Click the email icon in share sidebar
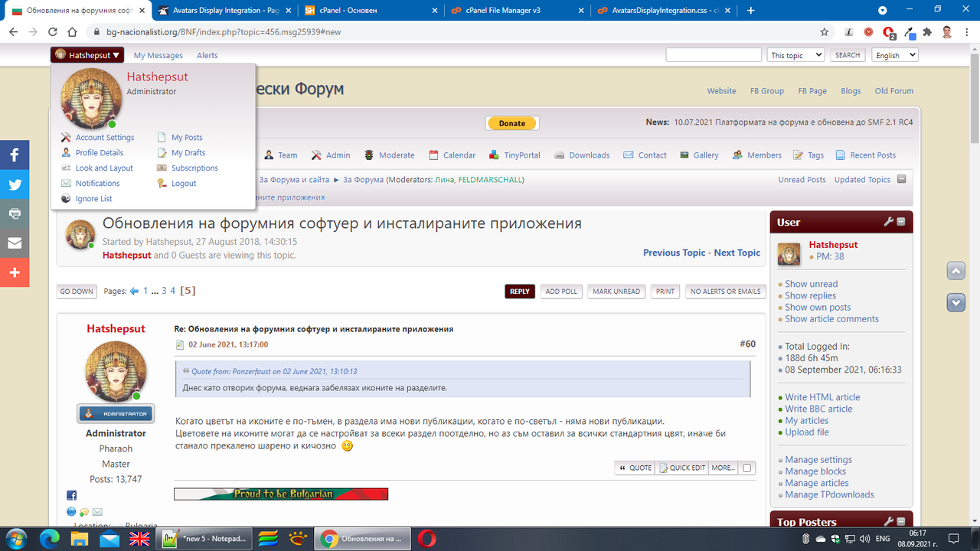The height and width of the screenshot is (551, 980). point(15,243)
